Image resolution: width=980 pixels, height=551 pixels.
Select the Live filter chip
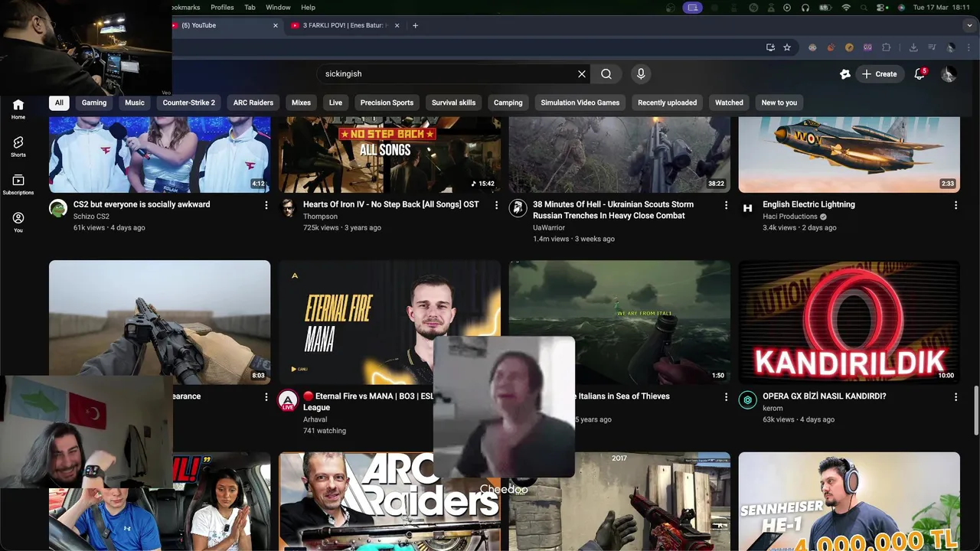(335, 103)
